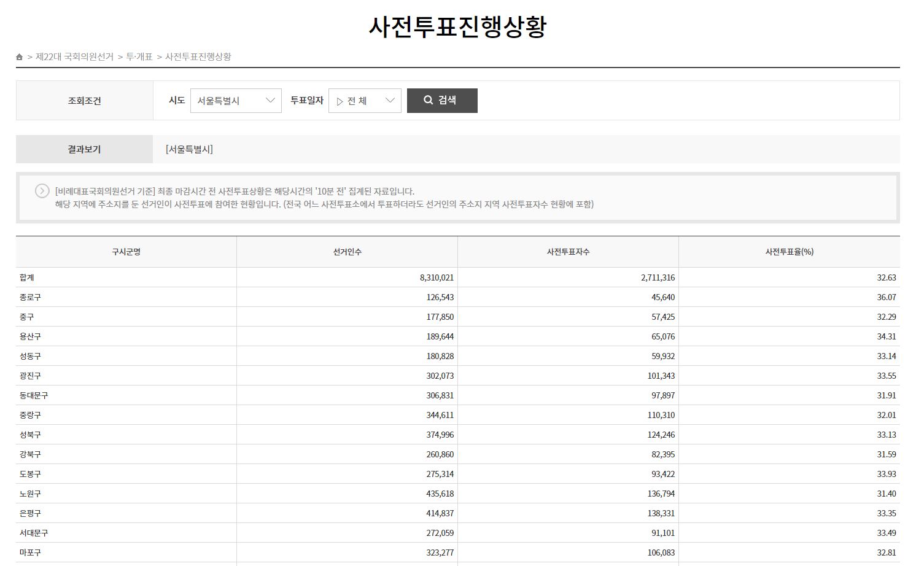Click the home icon in the breadcrumb
This screenshot has width=924, height=566.
tap(18, 56)
